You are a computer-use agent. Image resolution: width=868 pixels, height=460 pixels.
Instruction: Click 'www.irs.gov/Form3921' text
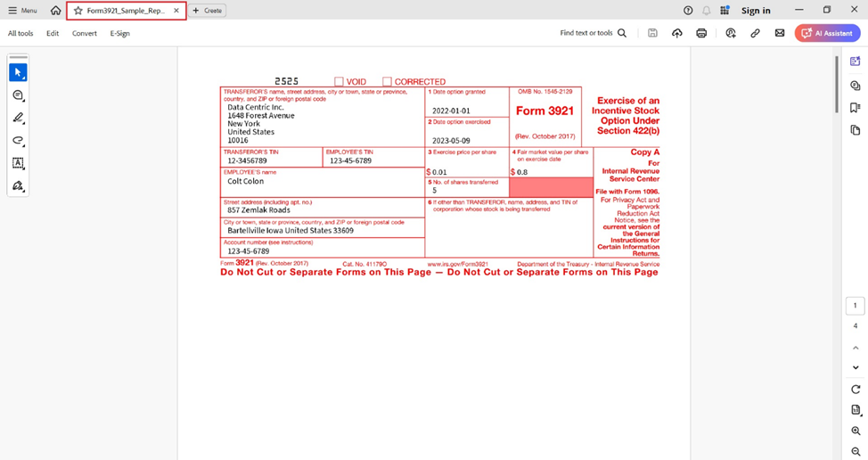tap(457, 264)
